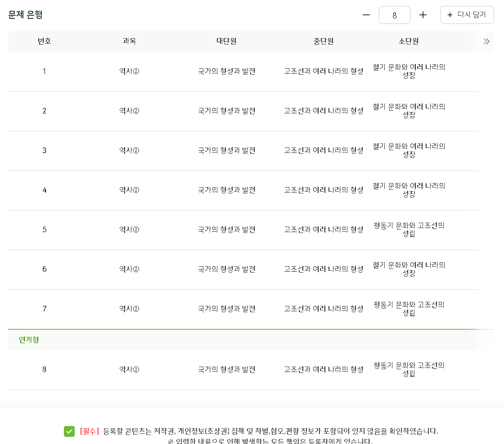Increase question count with plus icon

423,15
